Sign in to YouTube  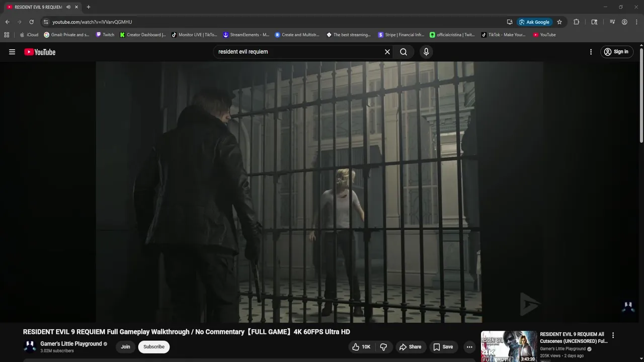coord(616,52)
